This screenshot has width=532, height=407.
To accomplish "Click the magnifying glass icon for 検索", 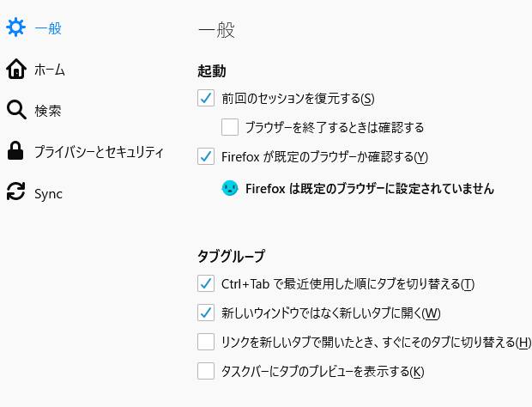I will pyautogui.click(x=15, y=110).
